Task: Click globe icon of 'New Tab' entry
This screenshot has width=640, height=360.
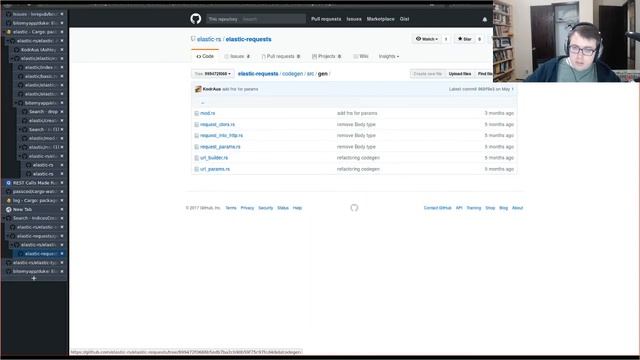Action: click(x=9, y=209)
